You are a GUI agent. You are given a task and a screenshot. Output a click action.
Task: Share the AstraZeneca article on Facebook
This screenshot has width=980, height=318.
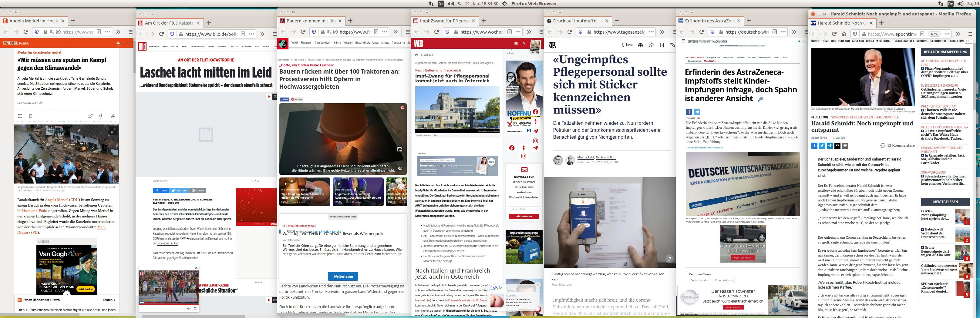(x=689, y=112)
